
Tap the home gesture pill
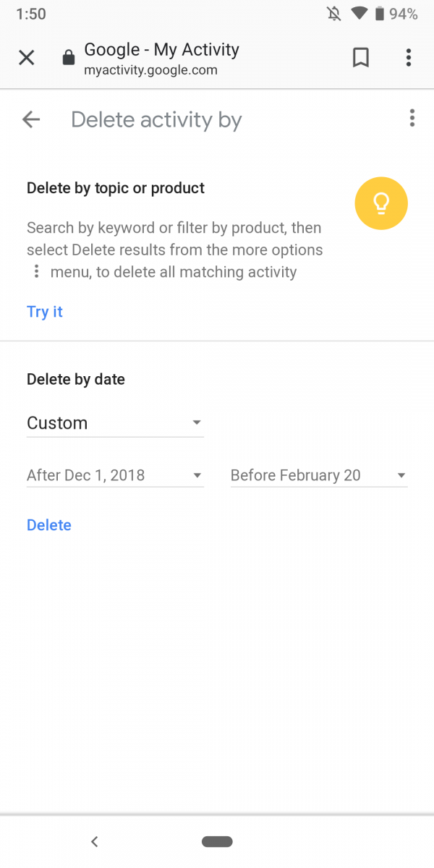(x=217, y=841)
